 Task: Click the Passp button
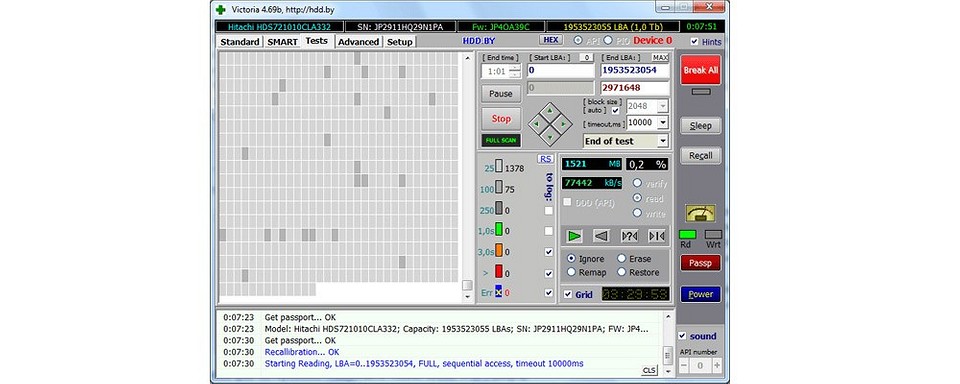[x=701, y=263]
